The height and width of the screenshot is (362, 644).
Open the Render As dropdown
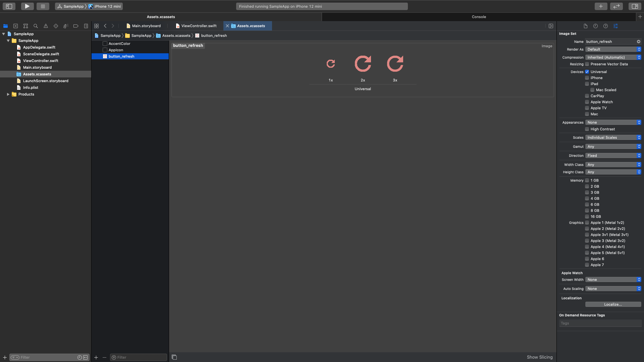pos(613,49)
